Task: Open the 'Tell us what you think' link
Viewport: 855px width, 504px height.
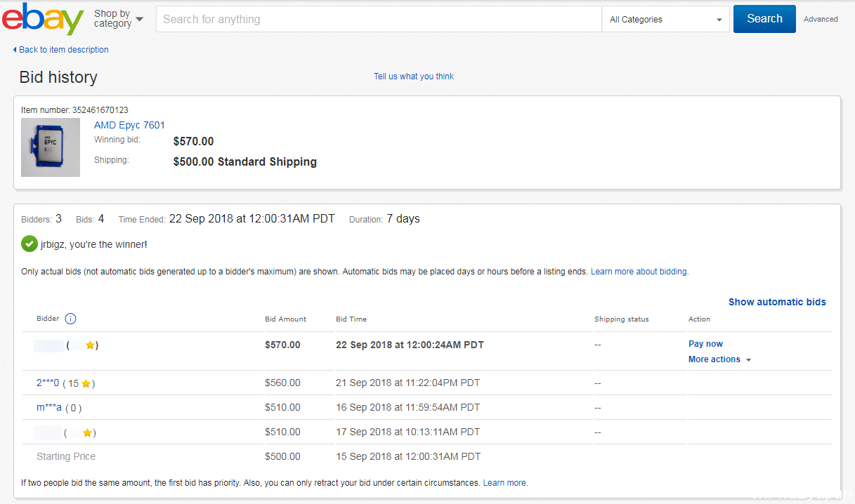Action: click(x=414, y=77)
